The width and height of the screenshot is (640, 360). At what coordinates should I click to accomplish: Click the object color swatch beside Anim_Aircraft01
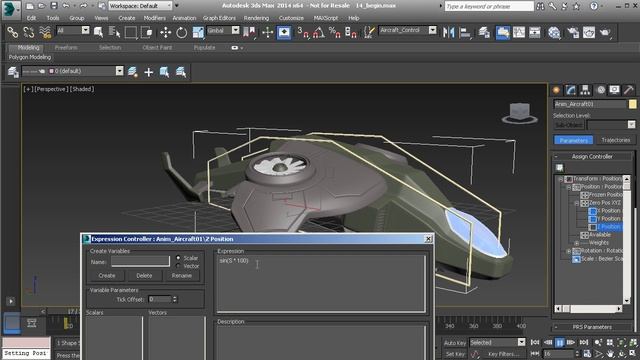632,104
